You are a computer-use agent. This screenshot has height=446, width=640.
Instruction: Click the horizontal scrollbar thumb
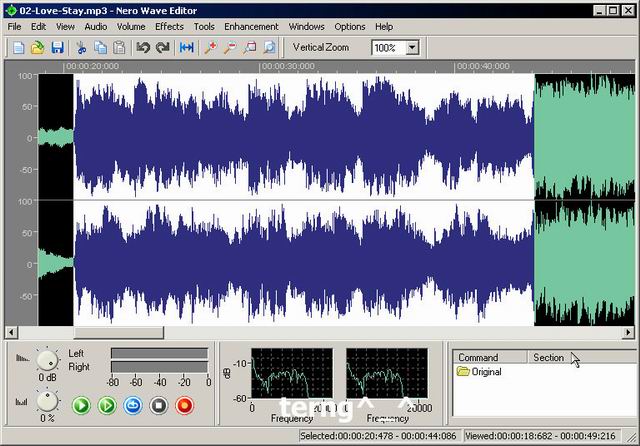click(x=119, y=333)
